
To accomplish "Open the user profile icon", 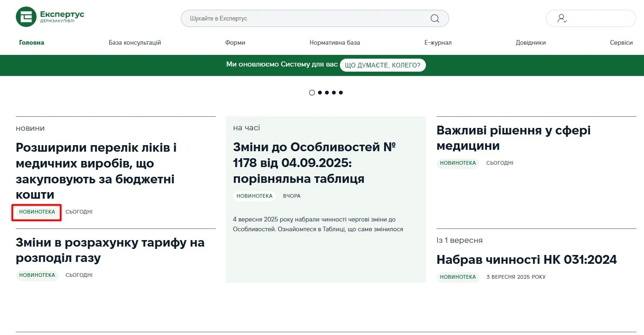I will tap(562, 19).
